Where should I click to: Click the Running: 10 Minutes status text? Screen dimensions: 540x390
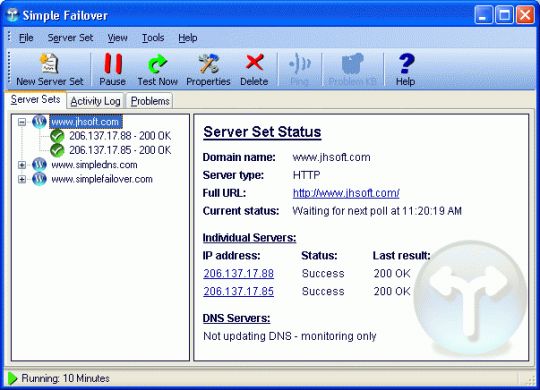tap(65, 378)
